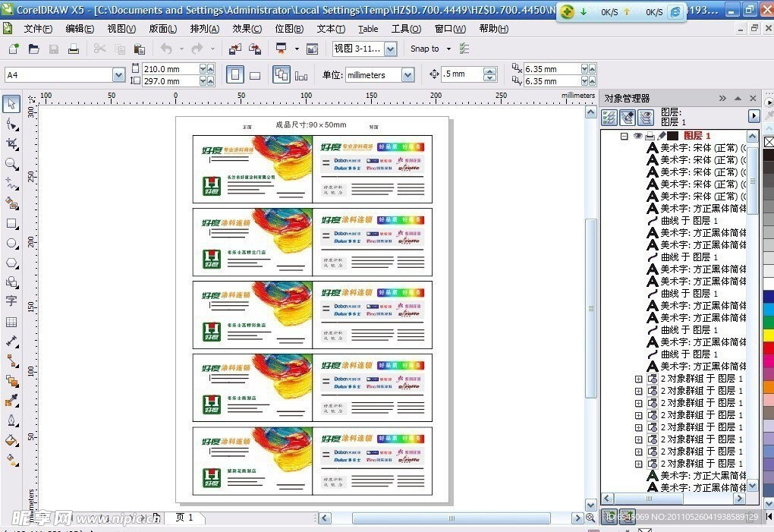The image size is (774, 532).
Task: Collapse the 对象管理器 docker with double chevron
Action: 722,98
